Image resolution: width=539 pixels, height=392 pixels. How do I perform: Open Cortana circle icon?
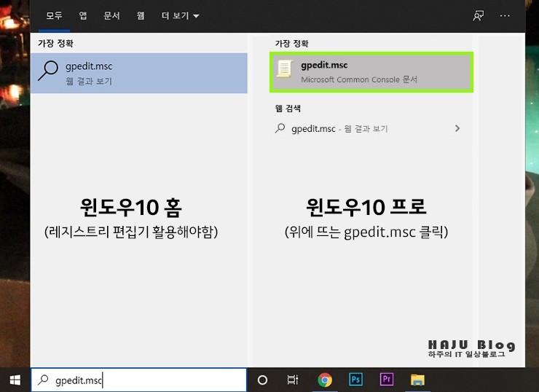pos(262,380)
